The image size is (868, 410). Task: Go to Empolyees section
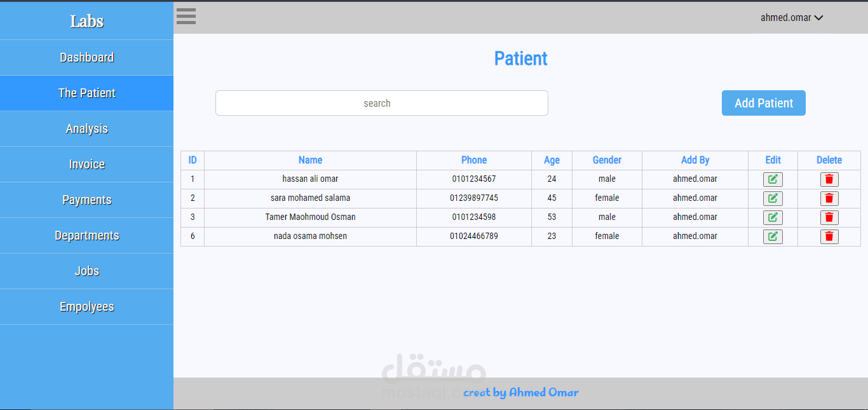(87, 307)
